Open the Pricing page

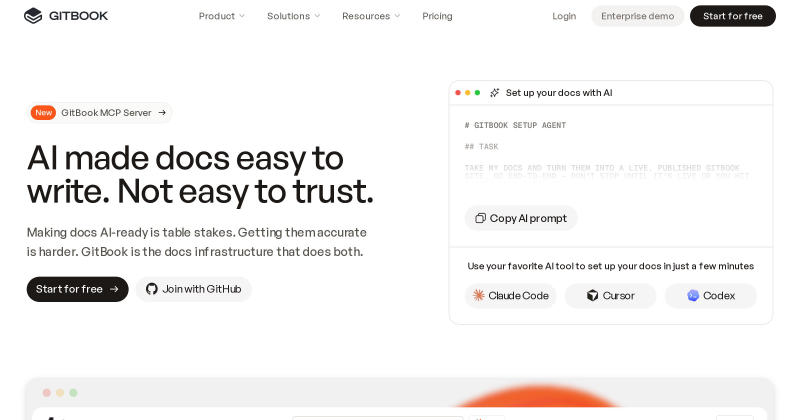point(437,16)
